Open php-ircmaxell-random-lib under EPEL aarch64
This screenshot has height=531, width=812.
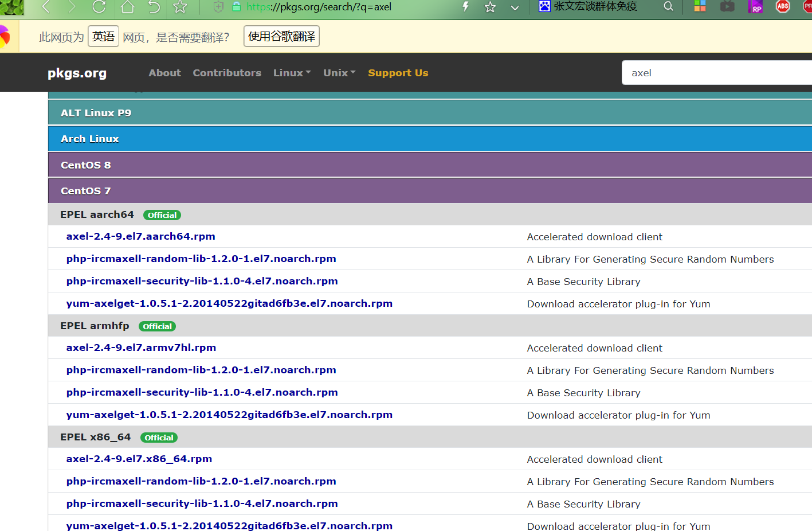click(x=201, y=259)
